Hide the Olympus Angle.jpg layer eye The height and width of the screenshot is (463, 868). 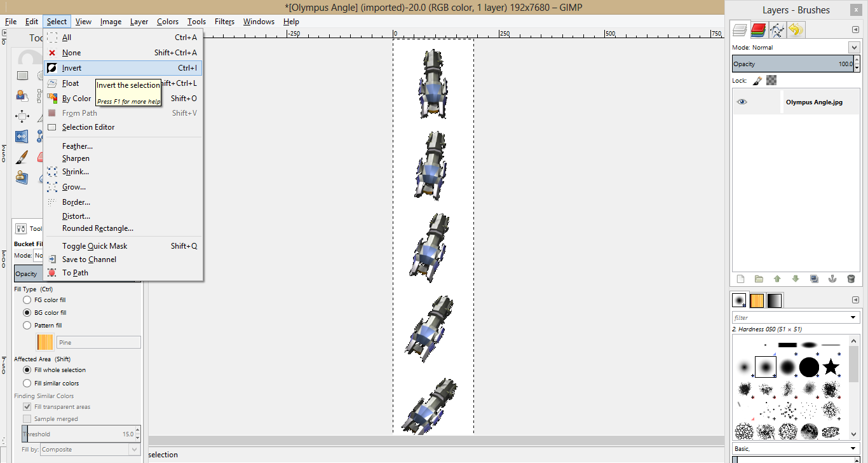point(742,102)
